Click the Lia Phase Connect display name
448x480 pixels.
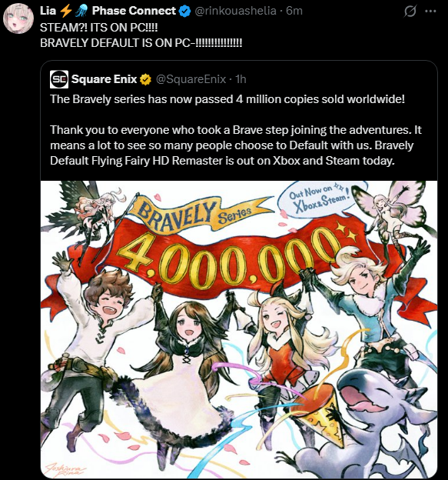[108, 11]
